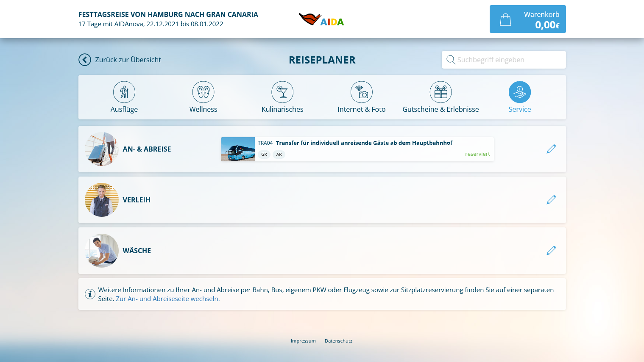Click the pencil icon in Wäsche row
Viewport: 644px width, 362px height.
click(551, 251)
